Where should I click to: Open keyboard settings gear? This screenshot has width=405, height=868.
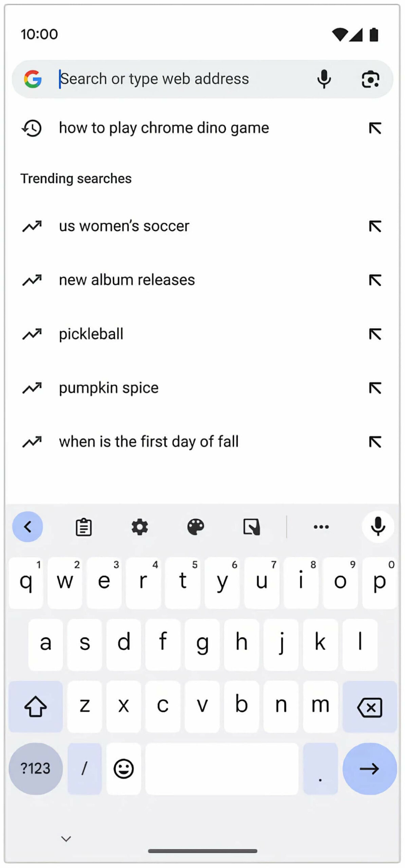tap(140, 527)
